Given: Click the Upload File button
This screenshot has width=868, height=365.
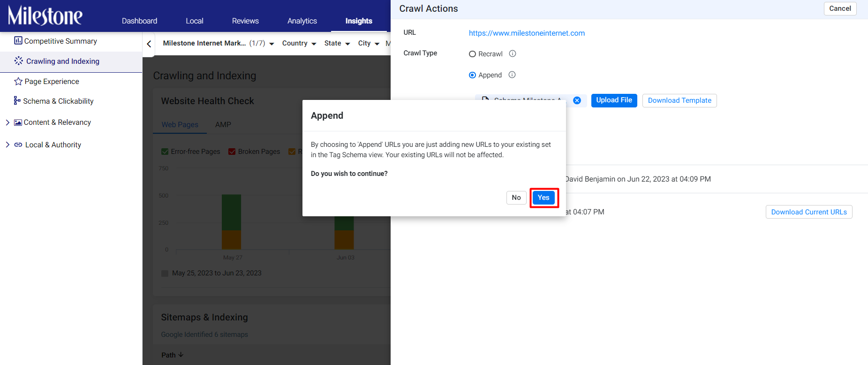Looking at the screenshot, I should [x=614, y=100].
